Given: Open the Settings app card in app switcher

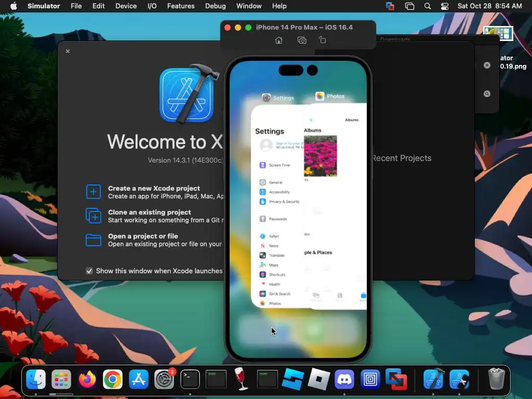Looking at the screenshot, I should point(277,207).
